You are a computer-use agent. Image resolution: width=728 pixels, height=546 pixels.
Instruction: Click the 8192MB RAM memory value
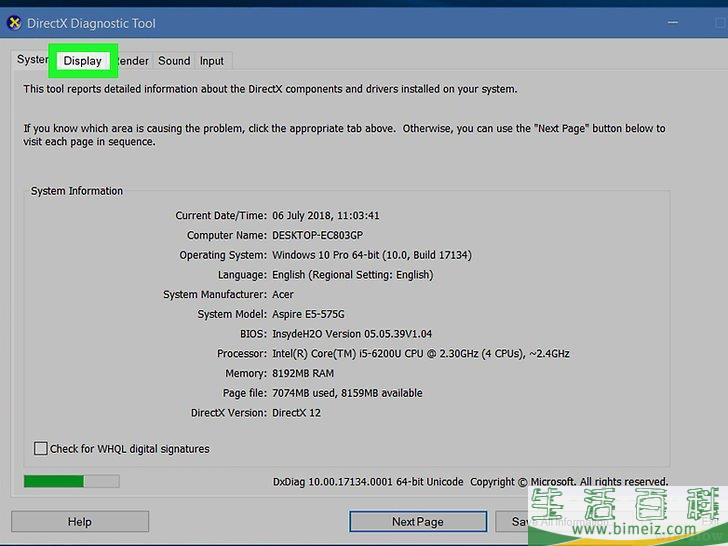point(305,373)
